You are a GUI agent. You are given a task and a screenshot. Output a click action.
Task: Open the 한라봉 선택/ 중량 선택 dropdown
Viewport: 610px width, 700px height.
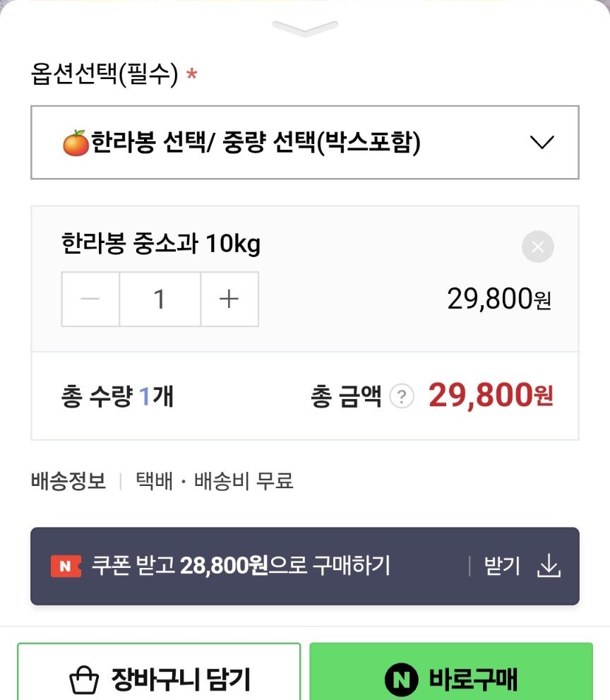coord(305,143)
